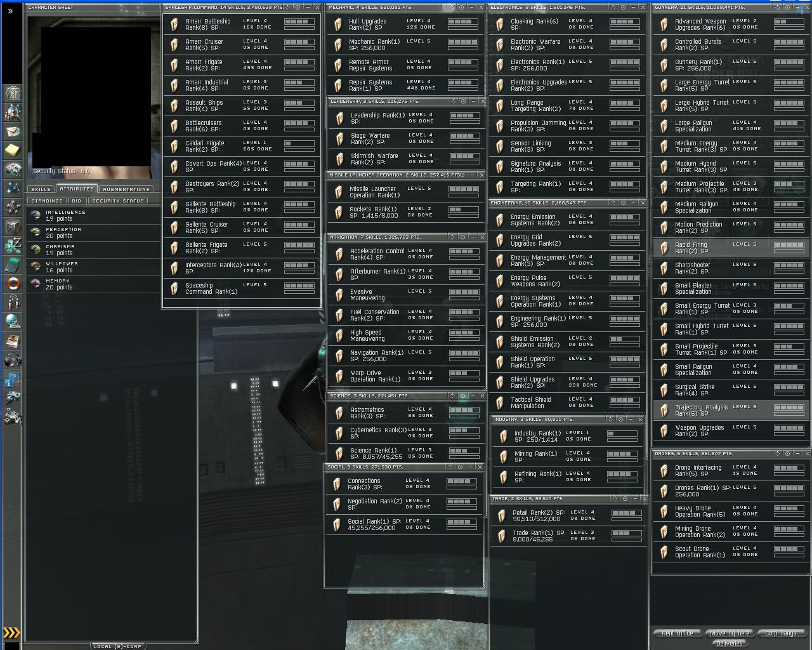Screen dimensions: 812x650
Task: Open the magnifier people search sidebar icon
Action: coord(13,112)
